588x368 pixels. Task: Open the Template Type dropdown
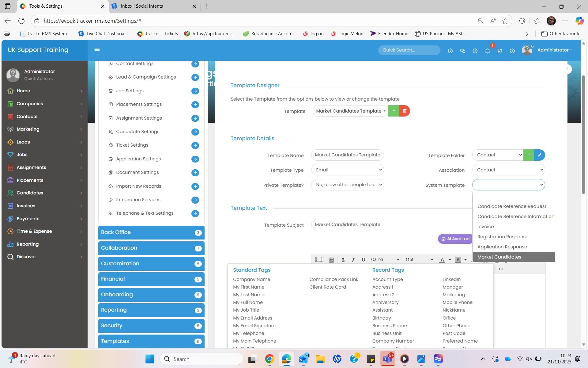click(347, 170)
